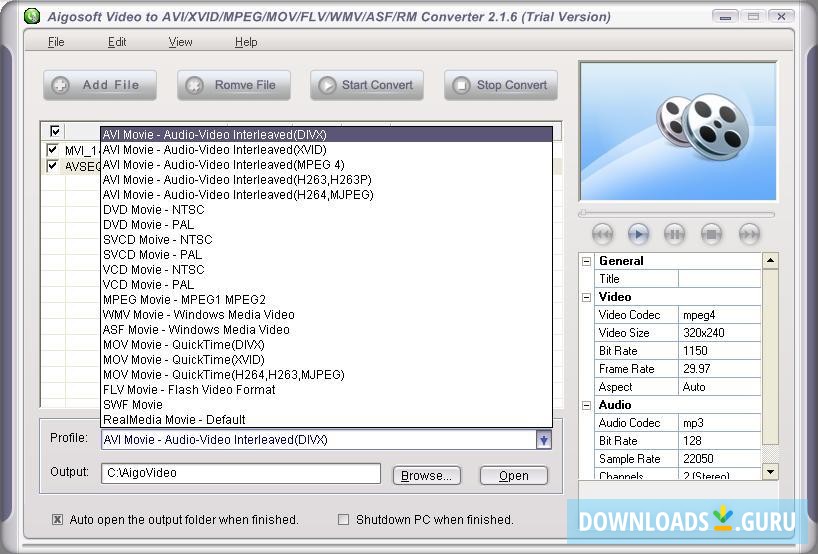Click the fast-forward playback icon
818x554 pixels.
(x=749, y=234)
